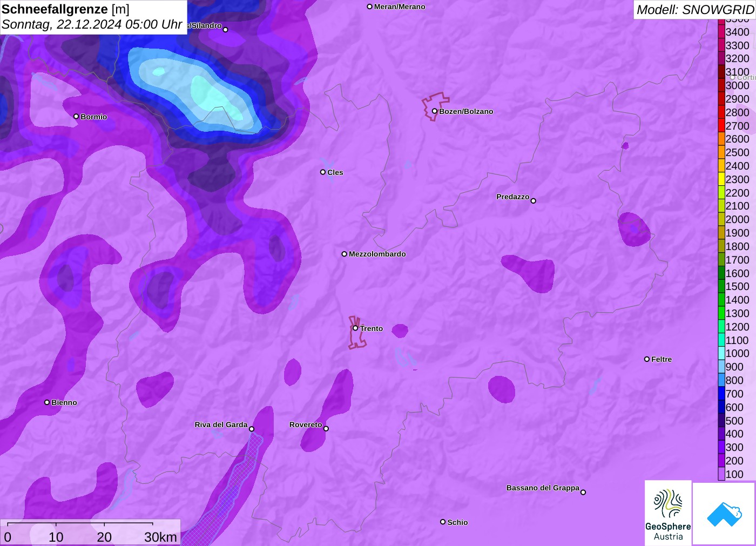The image size is (756, 546).
Task: Click the Mezzolombardo marker dot
Action: coord(345,254)
